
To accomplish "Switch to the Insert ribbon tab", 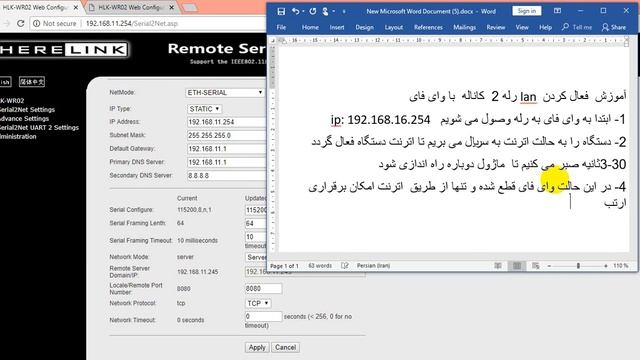I will point(337,27).
